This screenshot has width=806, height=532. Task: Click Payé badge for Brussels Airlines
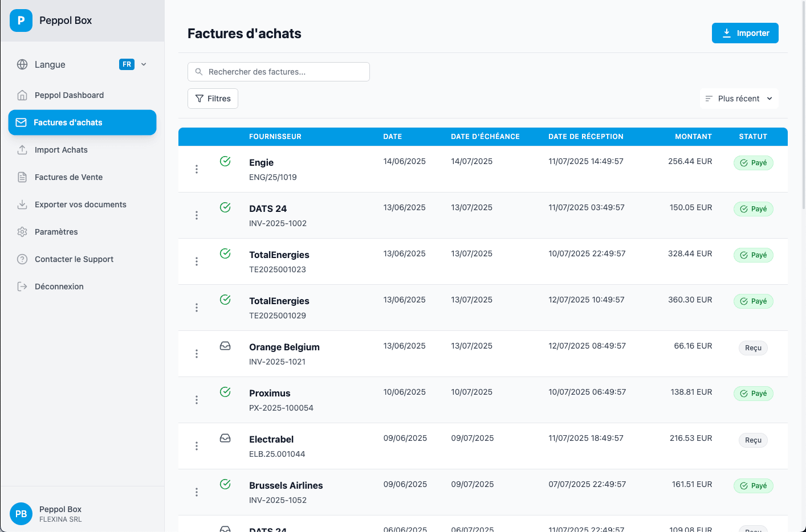point(753,486)
